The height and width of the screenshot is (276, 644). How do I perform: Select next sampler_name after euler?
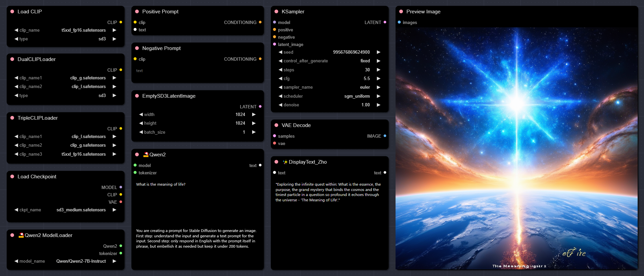point(379,87)
